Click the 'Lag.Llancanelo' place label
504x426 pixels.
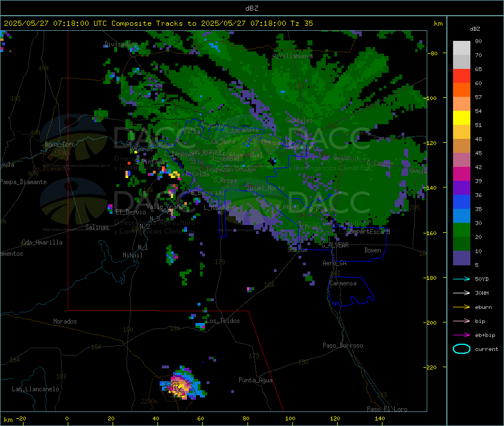(x=36, y=389)
